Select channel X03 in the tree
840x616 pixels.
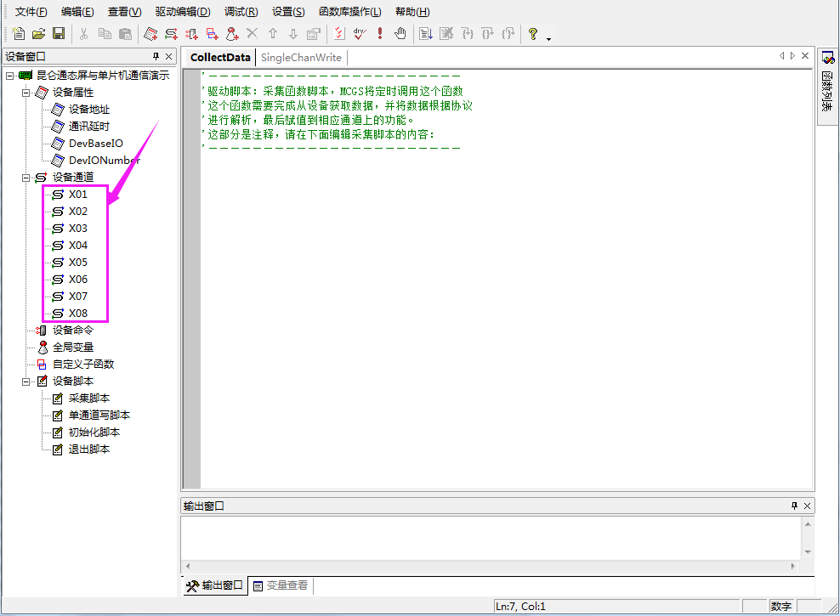(77, 228)
